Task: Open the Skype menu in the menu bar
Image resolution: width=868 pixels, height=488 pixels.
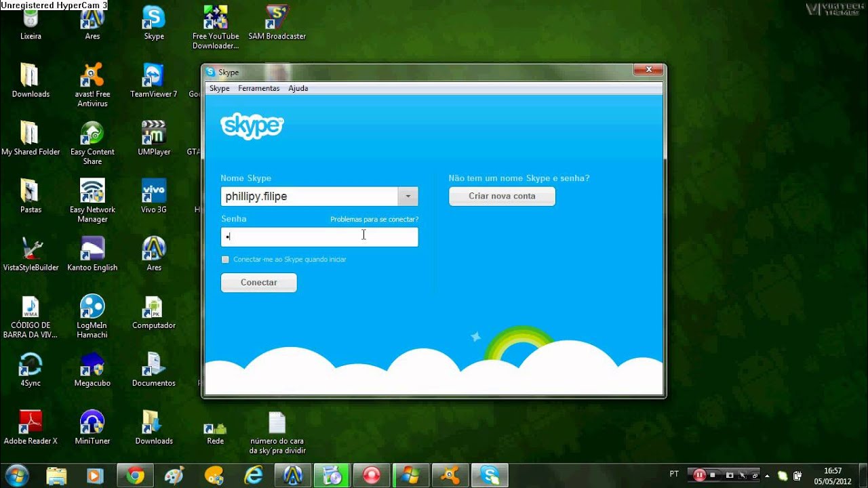Action: pyautogui.click(x=219, y=88)
